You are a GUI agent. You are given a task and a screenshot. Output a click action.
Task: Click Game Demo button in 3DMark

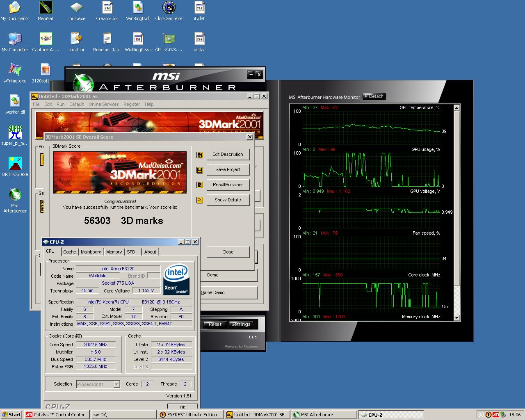point(229,292)
